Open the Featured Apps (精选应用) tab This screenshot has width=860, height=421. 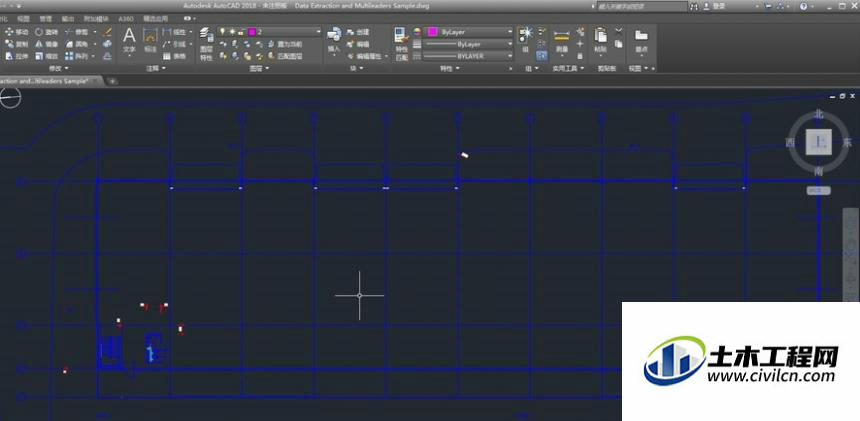coord(156,19)
